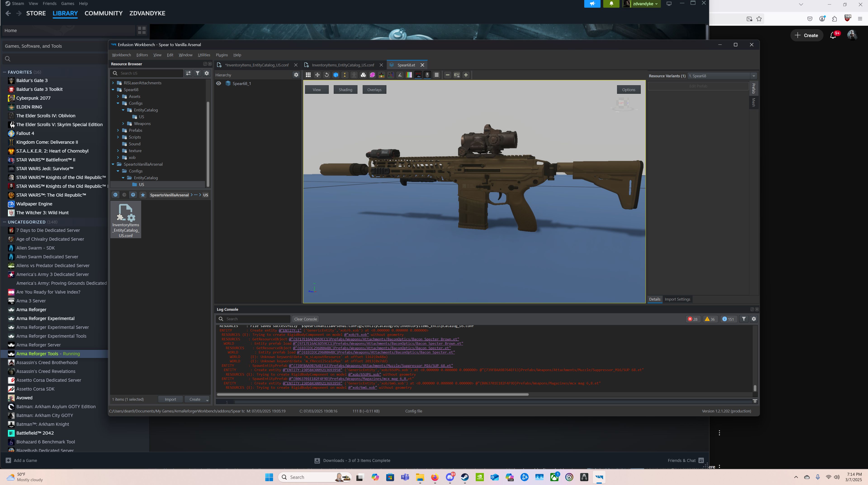This screenshot has height=485, width=868.
Task: Toggle visibility of Spear68_1 in Hierarchy
Action: [219, 83]
